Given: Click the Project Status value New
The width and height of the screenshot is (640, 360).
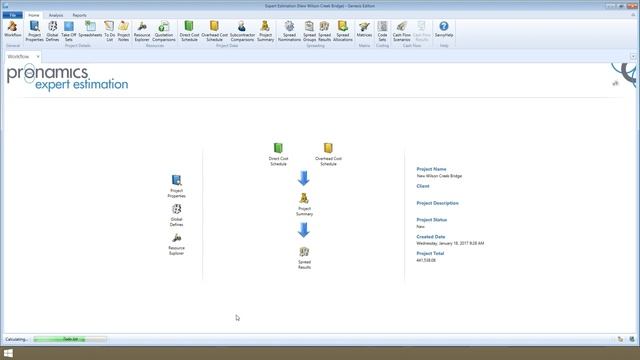Looking at the screenshot, I should [x=420, y=227].
